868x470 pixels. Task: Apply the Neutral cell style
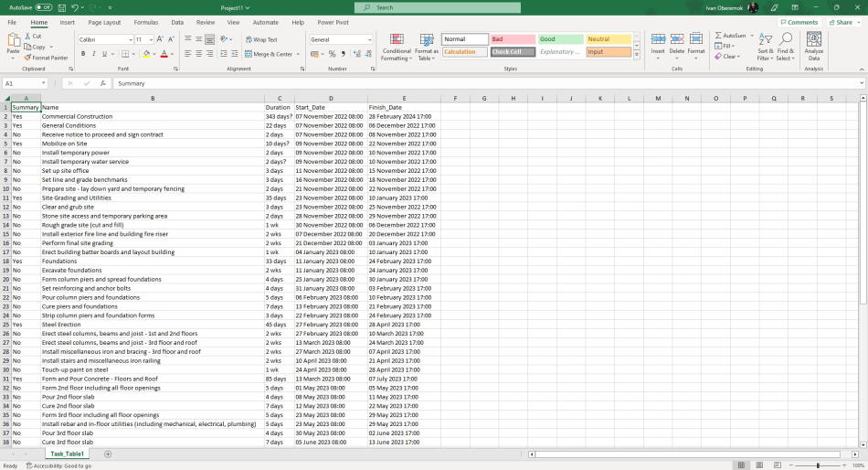[609, 39]
